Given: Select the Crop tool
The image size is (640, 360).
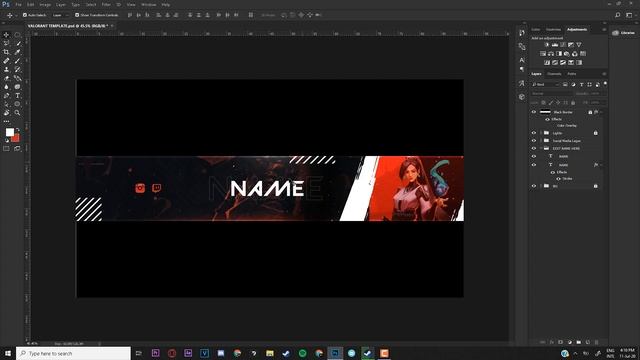Looking at the screenshot, I should 7,52.
